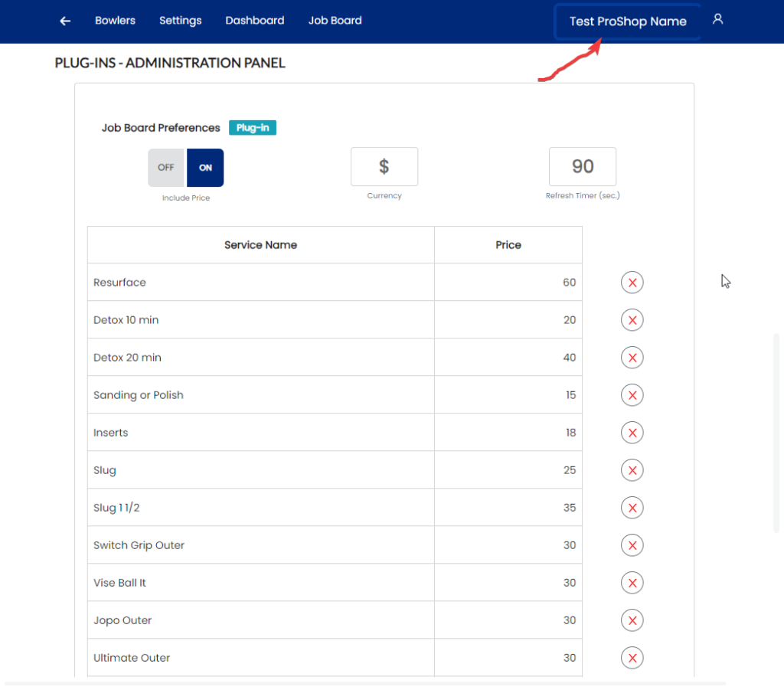Remove the Sanding or Polish service

click(x=632, y=394)
